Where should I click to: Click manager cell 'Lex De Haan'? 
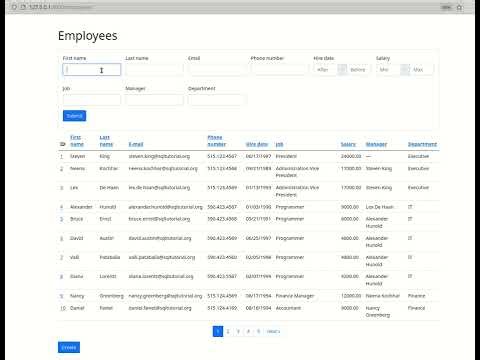coord(380,207)
